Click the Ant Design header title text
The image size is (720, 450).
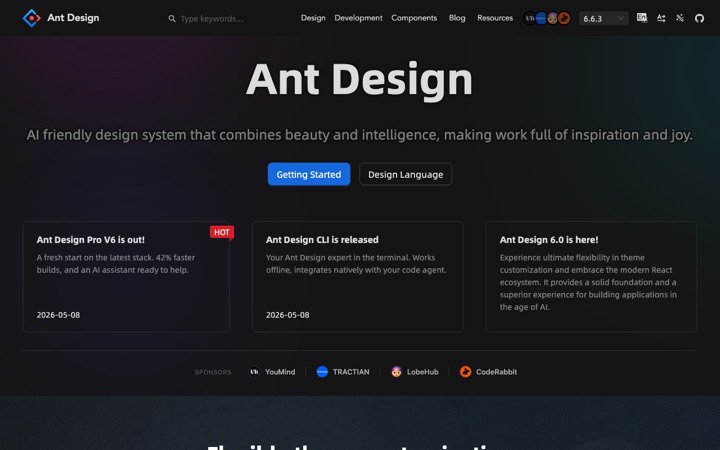click(73, 18)
